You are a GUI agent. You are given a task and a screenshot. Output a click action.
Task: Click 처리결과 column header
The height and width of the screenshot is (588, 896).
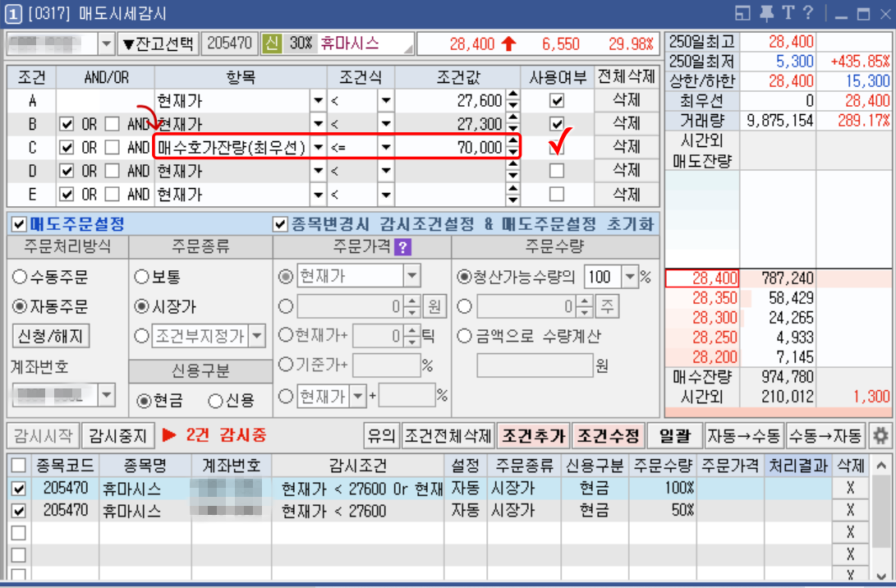(798, 466)
